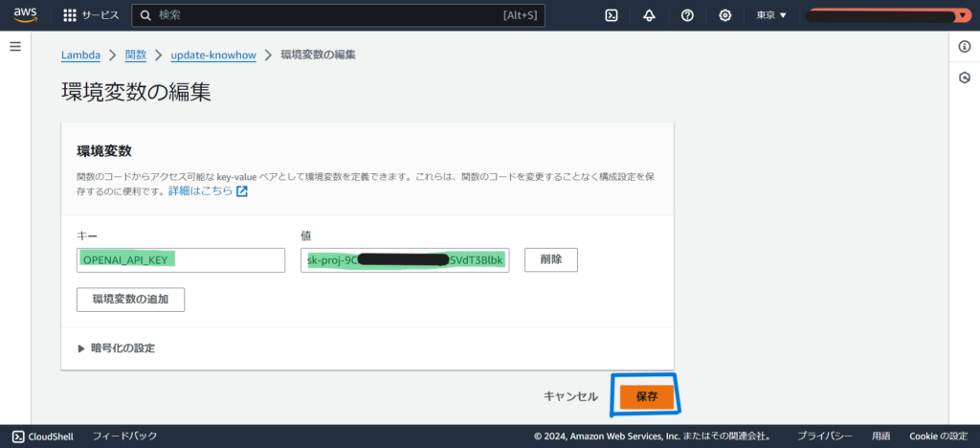The width and height of the screenshot is (980, 448).
Task: Click the AWS logo in header
Action: (25, 14)
